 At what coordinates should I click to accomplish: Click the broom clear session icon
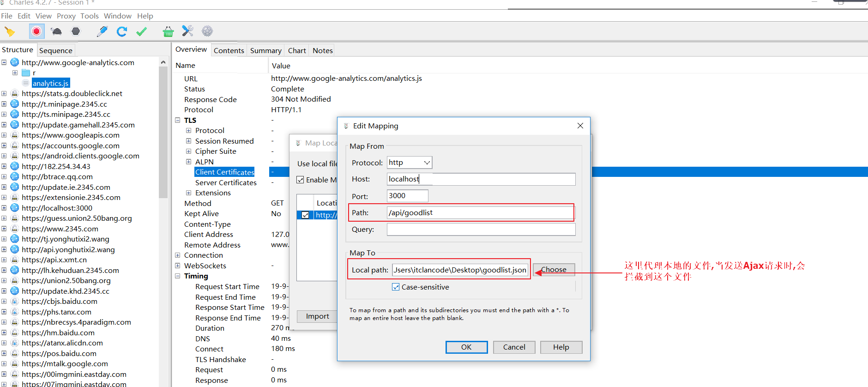10,31
